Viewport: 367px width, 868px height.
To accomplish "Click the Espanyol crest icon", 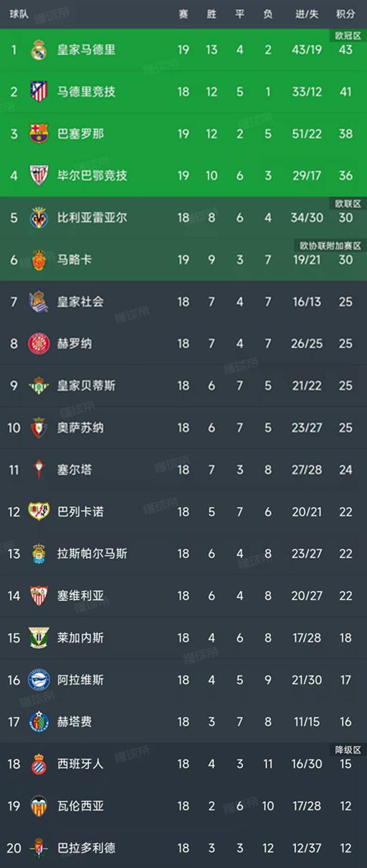I will [38, 764].
